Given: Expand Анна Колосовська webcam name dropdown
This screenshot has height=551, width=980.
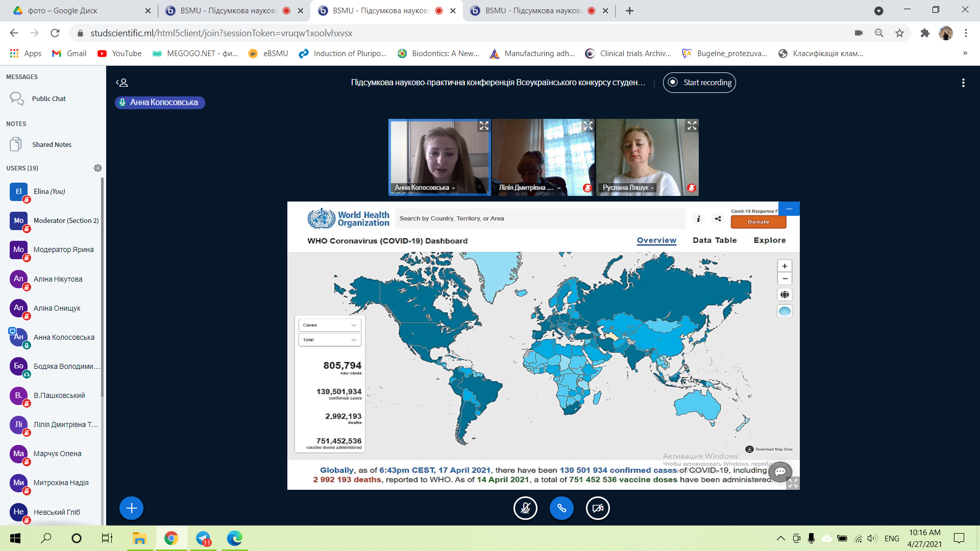Looking at the screenshot, I should (x=425, y=188).
